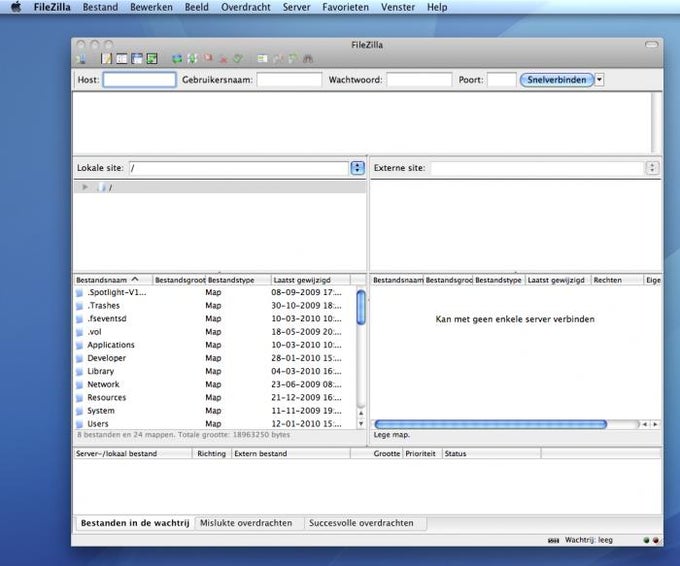
Task: Click the green activity LED in status bar
Action: pos(646,540)
